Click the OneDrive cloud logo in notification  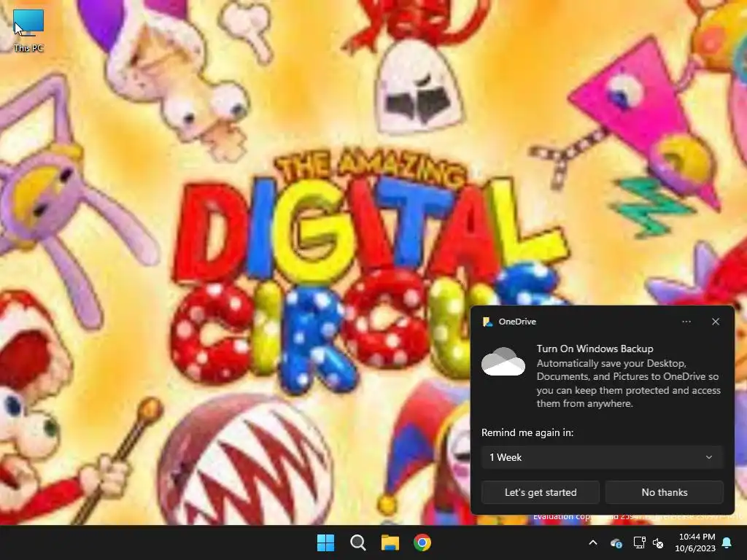503,362
